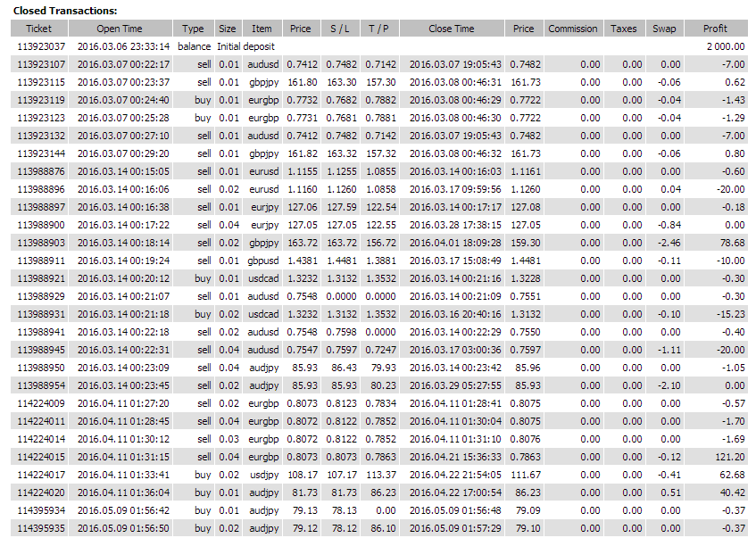Select ticket number 113923037
The width and height of the screenshot is (756, 538).
[41, 46]
